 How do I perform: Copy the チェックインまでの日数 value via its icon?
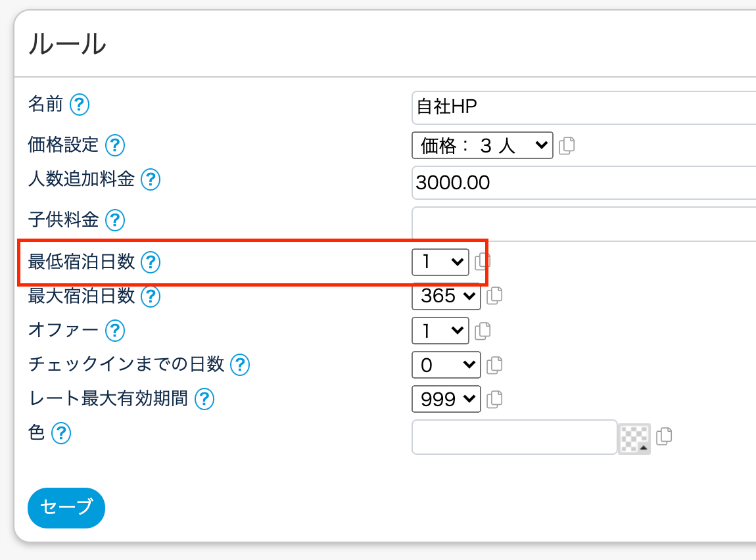(494, 364)
